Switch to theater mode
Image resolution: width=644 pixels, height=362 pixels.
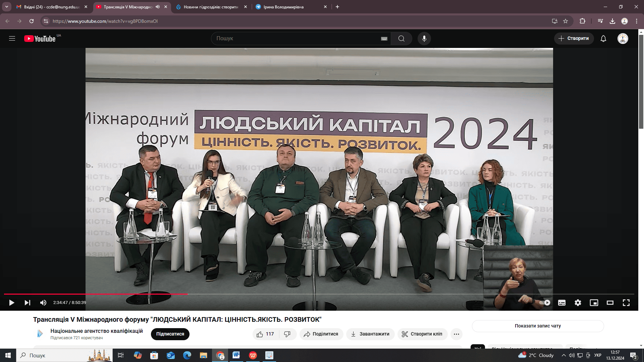(610, 303)
